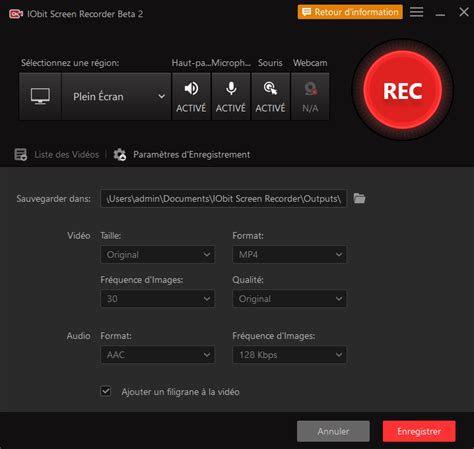The height and width of the screenshot is (449, 474).
Task: Click the Enregistrer button
Action: (x=419, y=431)
